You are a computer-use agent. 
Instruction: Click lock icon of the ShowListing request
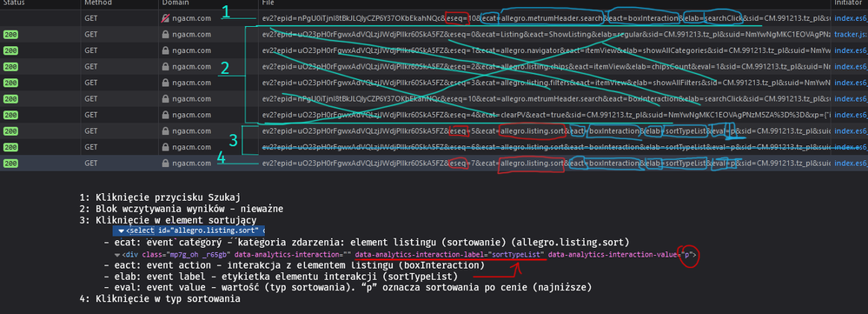(x=165, y=34)
